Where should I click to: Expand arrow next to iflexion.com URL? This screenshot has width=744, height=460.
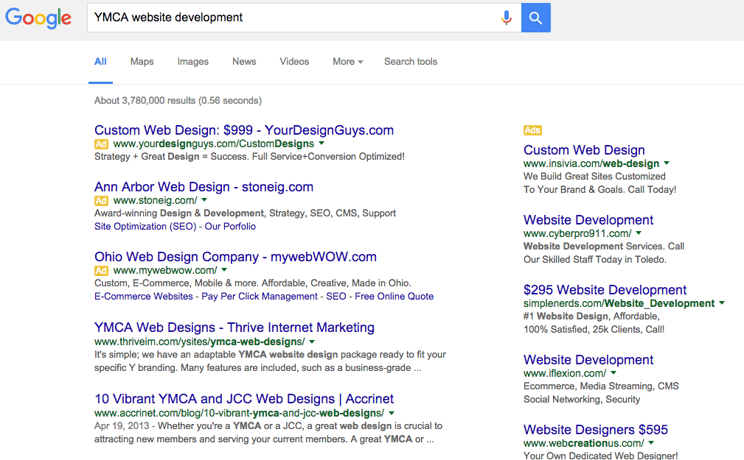(x=614, y=373)
